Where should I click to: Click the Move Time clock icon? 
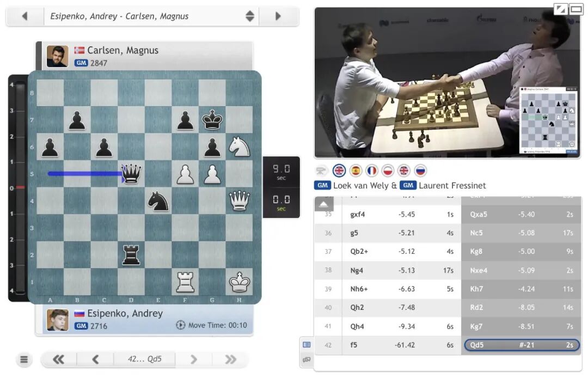tap(180, 325)
